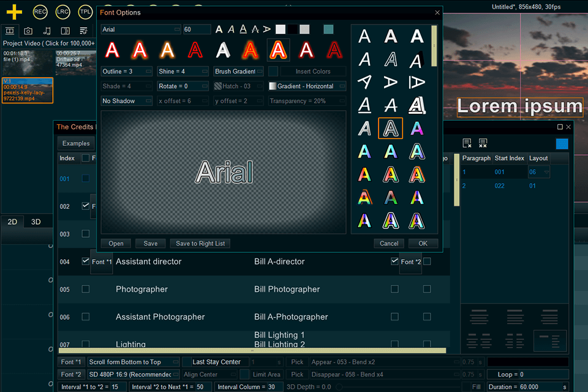Show the video media library icon

(10, 31)
